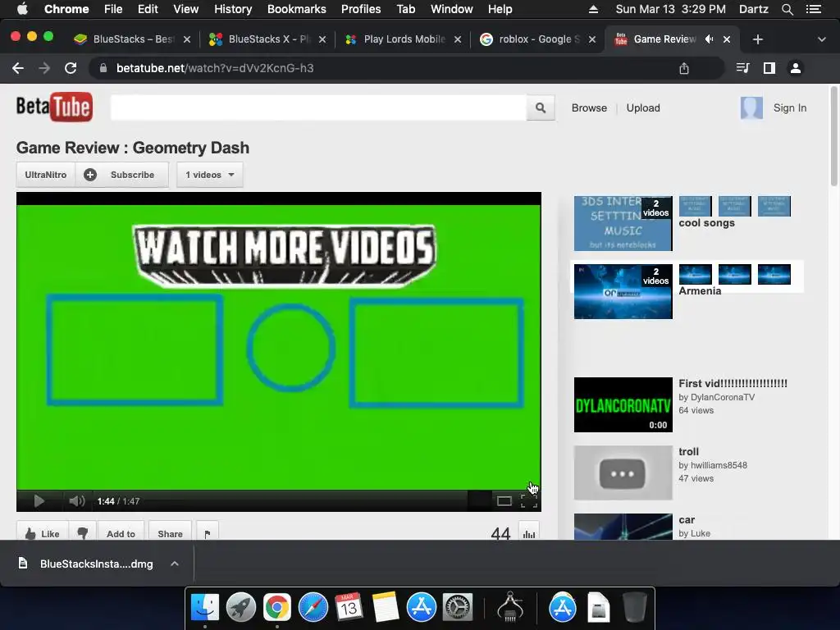The height and width of the screenshot is (630, 840).
Task: Expand the 1 videos dropdown
Action: point(210,175)
